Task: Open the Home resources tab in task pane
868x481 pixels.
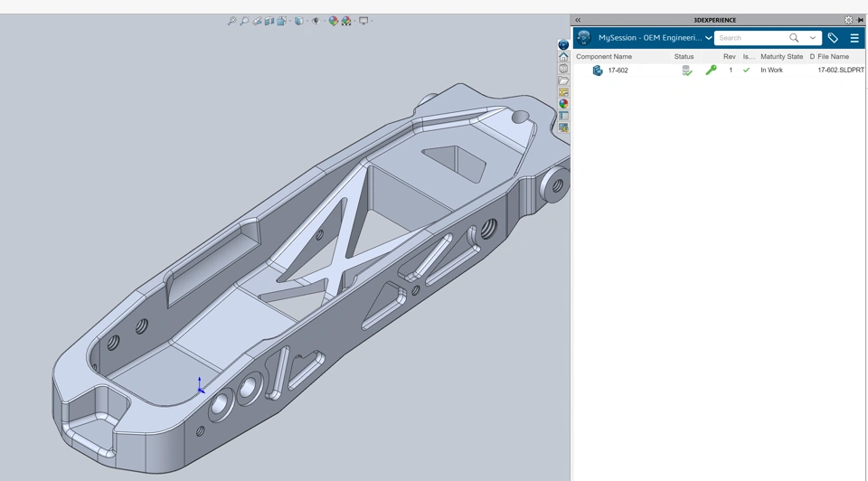Action: [563, 57]
